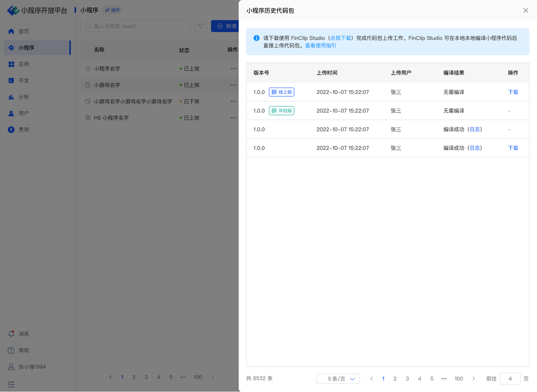The height and width of the screenshot is (392, 537).
Task: Click the 点我下载 link in notice
Action: coord(341,38)
